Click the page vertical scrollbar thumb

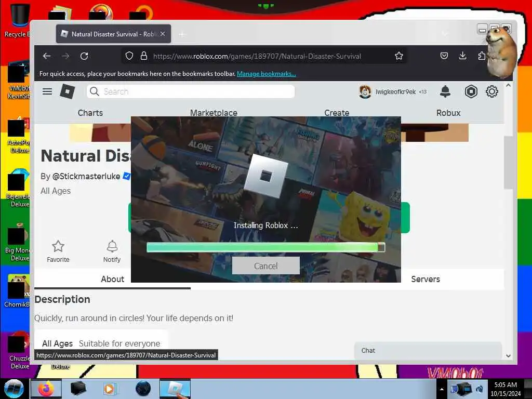click(508, 162)
